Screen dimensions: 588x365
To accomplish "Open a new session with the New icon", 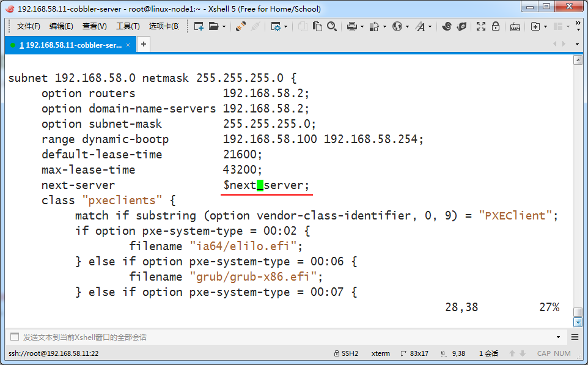I will coord(199,26).
